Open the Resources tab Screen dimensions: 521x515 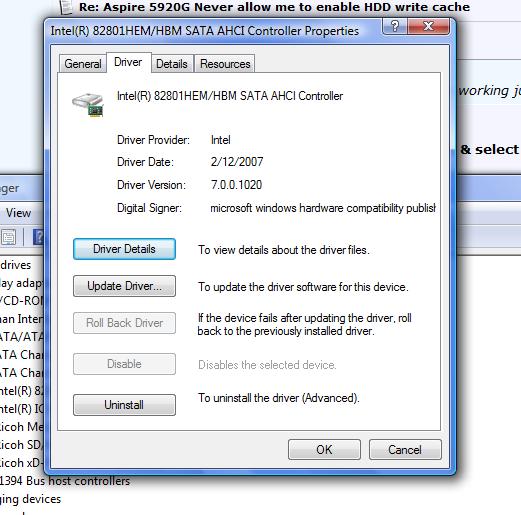225,64
